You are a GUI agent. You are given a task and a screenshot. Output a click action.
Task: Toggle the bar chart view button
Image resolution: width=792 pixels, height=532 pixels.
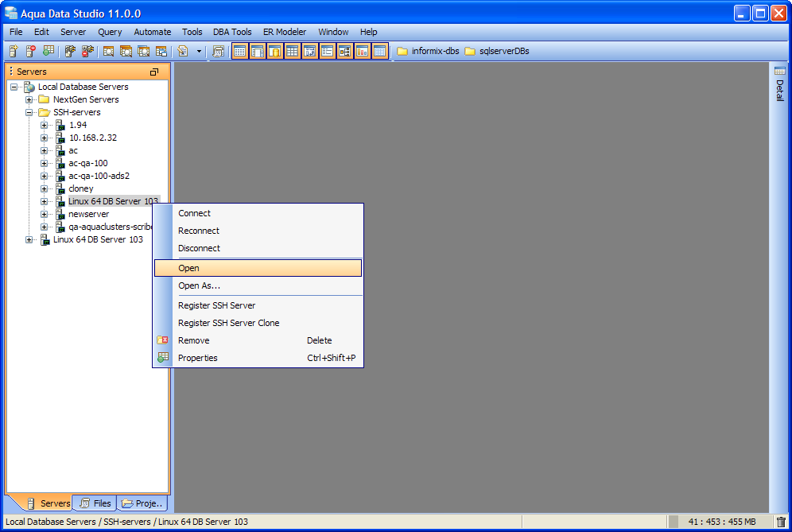click(x=362, y=51)
